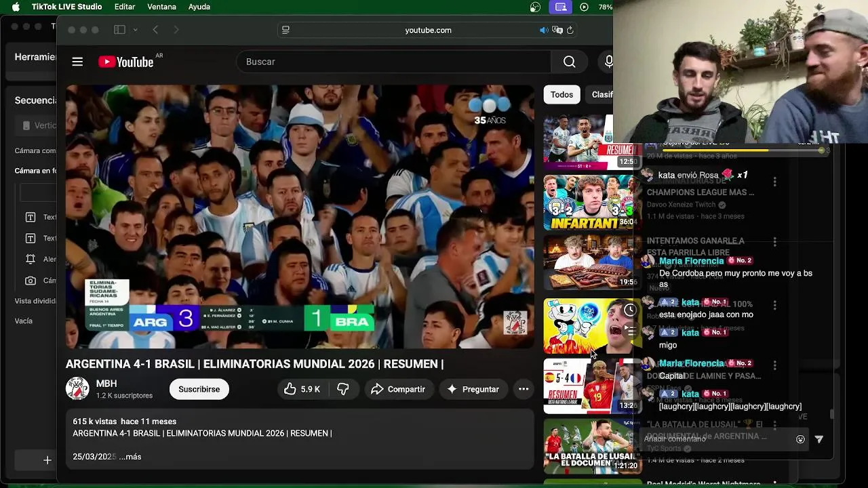Open the Editar menu
The image size is (868, 488).
tap(125, 7)
